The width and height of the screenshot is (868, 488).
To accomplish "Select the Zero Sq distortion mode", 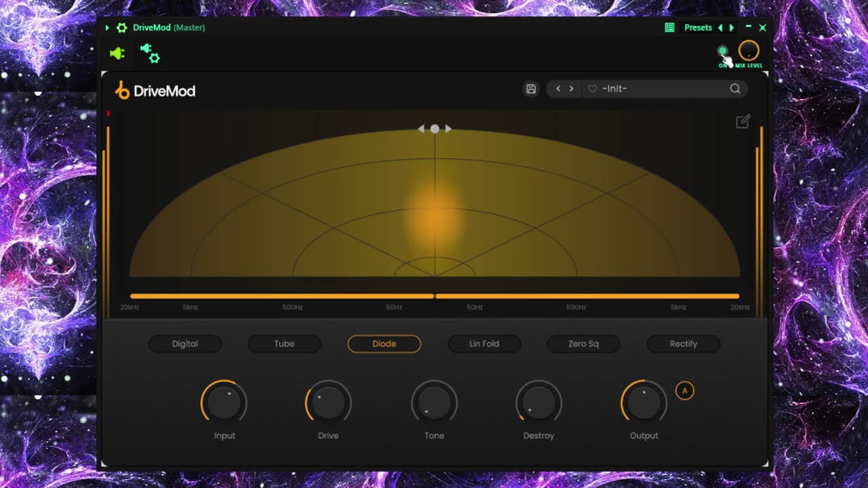I will (x=584, y=344).
